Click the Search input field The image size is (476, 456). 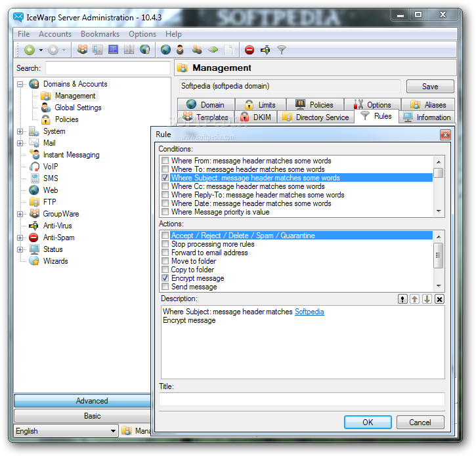coord(108,68)
